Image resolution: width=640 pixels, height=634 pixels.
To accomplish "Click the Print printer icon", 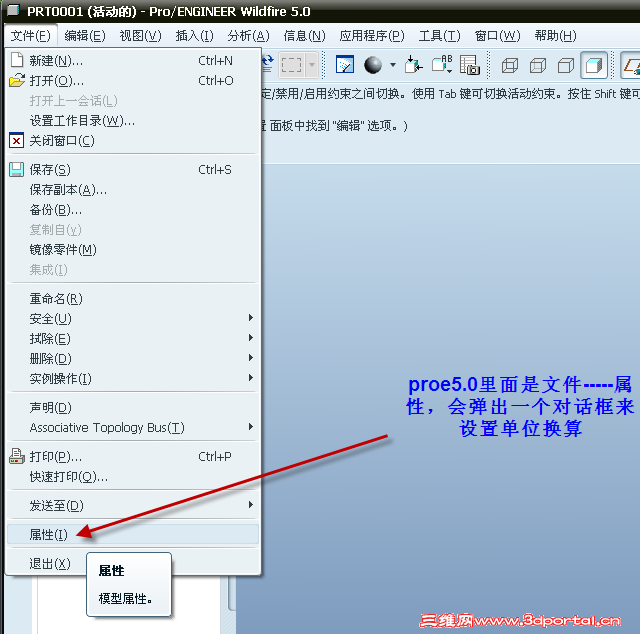I will pyautogui.click(x=17, y=456).
